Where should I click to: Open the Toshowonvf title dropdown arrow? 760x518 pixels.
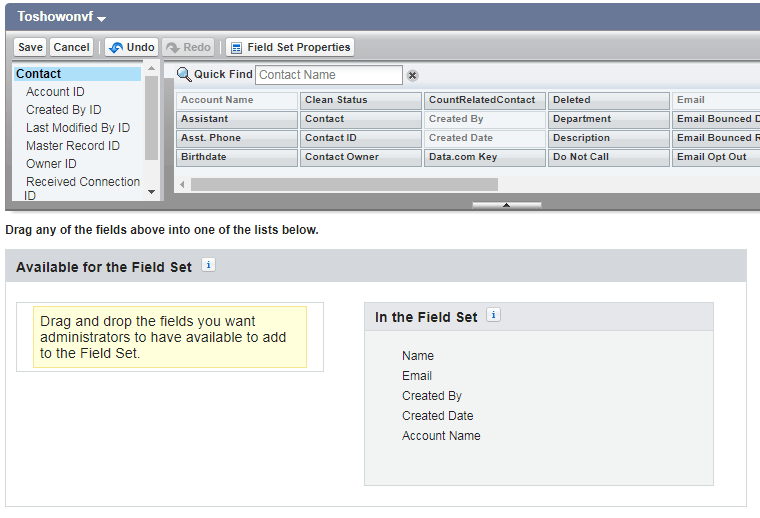(x=102, y=18)
